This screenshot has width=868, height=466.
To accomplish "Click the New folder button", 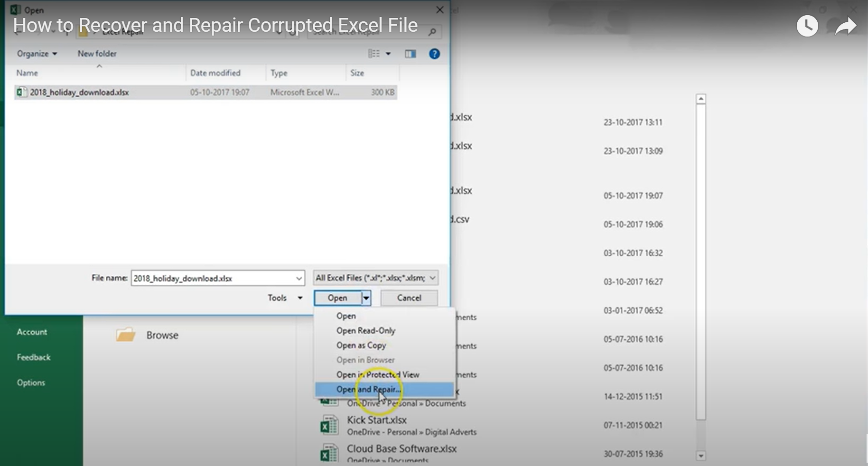I will [97, 54].
